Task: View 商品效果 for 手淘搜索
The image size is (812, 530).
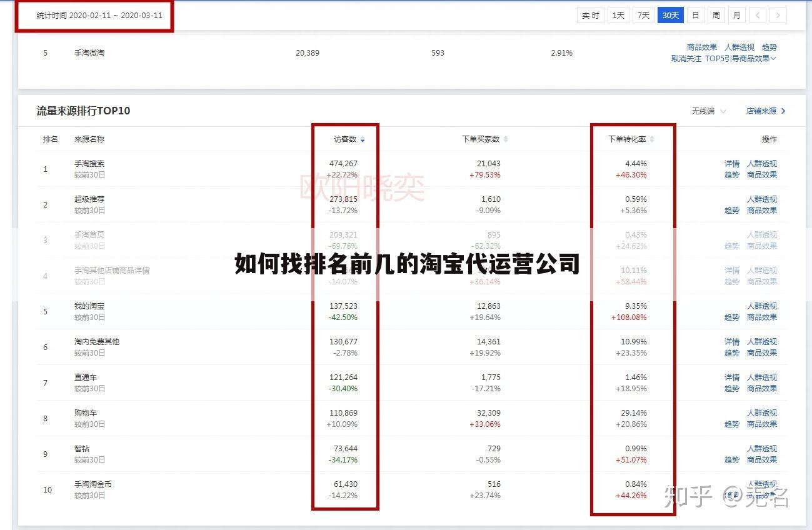Action: tap(762, 175)
